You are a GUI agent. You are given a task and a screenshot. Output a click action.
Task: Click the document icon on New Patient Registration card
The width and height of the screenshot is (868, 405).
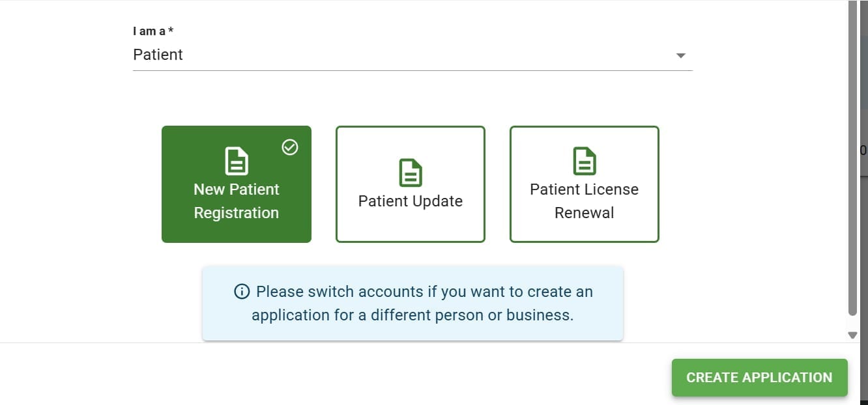(236, 160)
